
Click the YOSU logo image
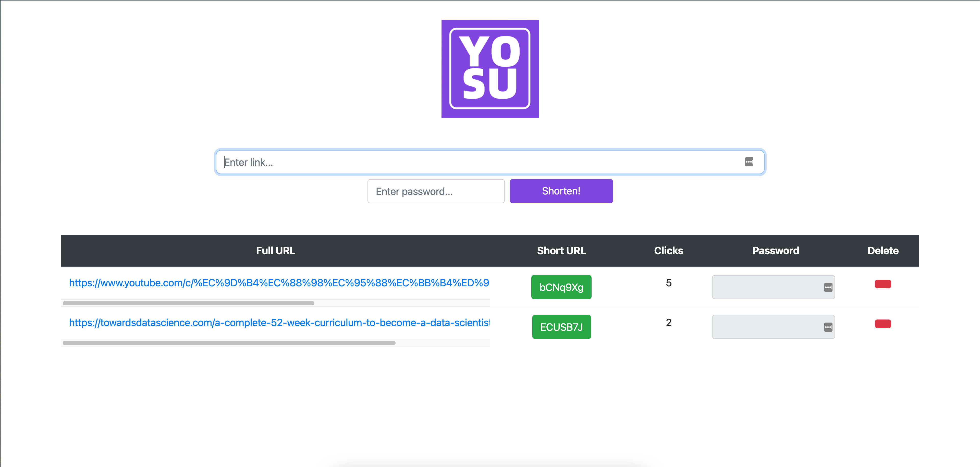tap(490, 69)
